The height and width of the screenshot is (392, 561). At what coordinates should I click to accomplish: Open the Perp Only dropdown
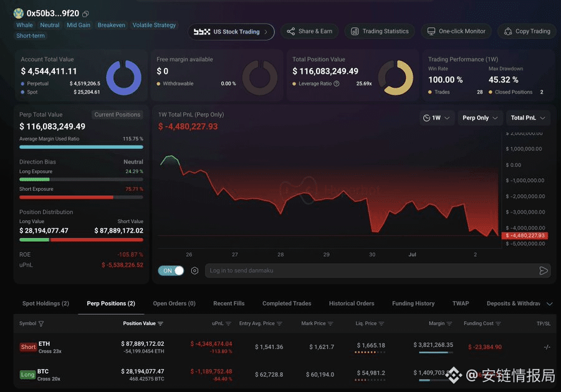480,118
